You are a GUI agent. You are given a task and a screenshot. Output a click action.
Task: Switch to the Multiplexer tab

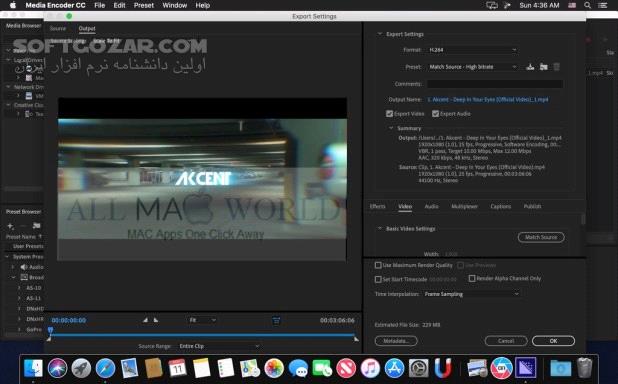464,206
